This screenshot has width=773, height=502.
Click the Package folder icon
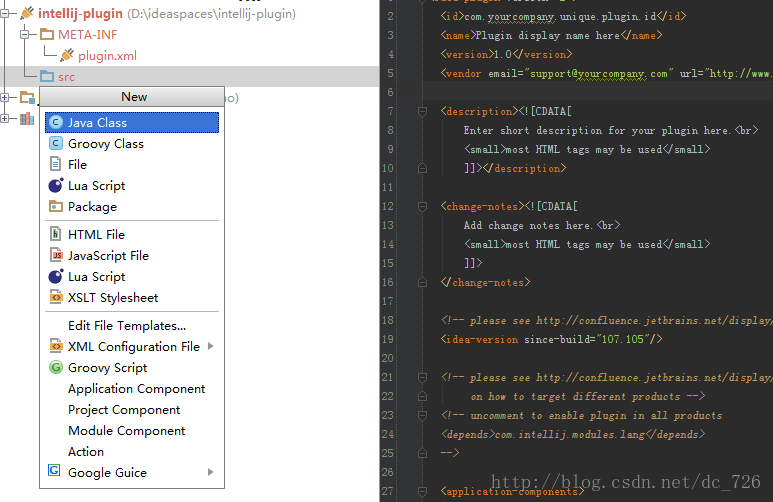(x=56, y=207)
